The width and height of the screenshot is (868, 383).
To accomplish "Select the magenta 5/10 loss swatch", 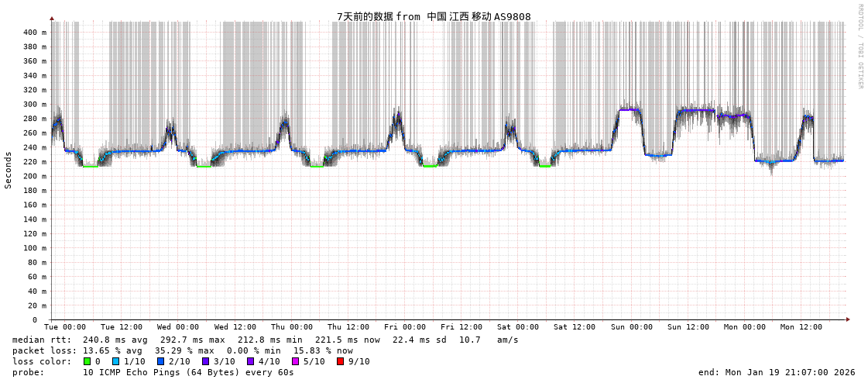I will pyautogui.click(x=295, y=361).
